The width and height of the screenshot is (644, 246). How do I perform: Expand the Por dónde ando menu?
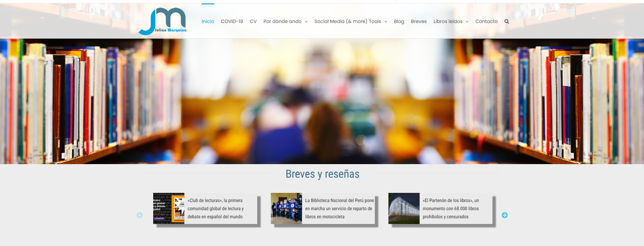pyautogui.click(x=285, y=22)
